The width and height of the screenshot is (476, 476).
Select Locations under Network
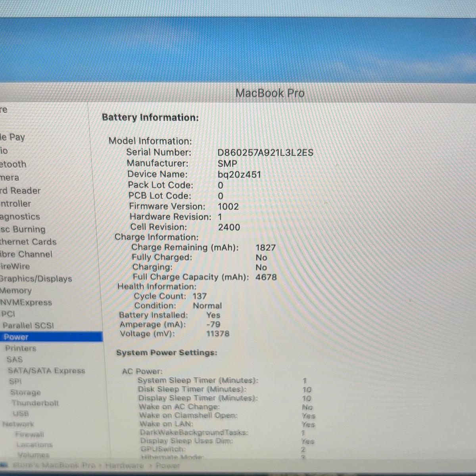[35, 445]
